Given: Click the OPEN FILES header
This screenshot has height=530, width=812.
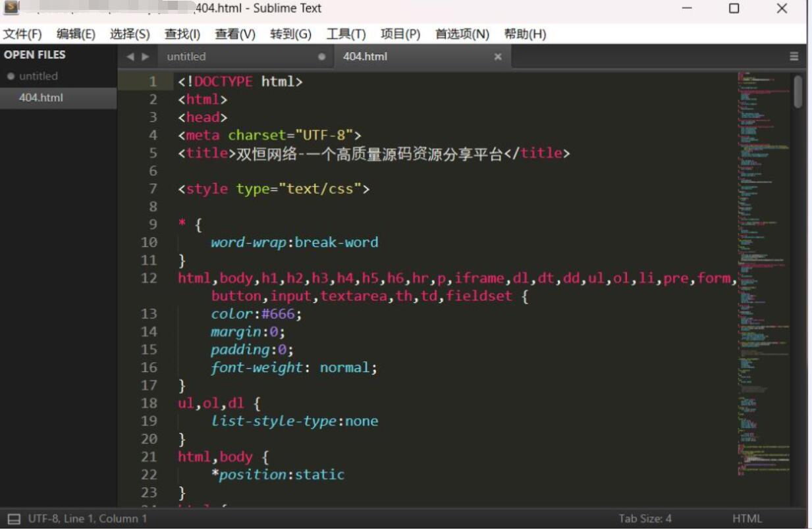Looking at the screenshot, I should [x=35, y=55].
